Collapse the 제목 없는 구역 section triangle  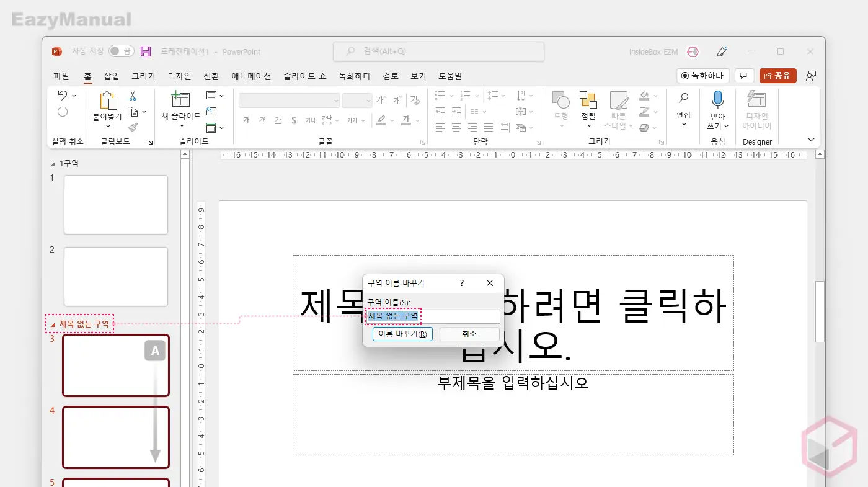tap(53, 324)
